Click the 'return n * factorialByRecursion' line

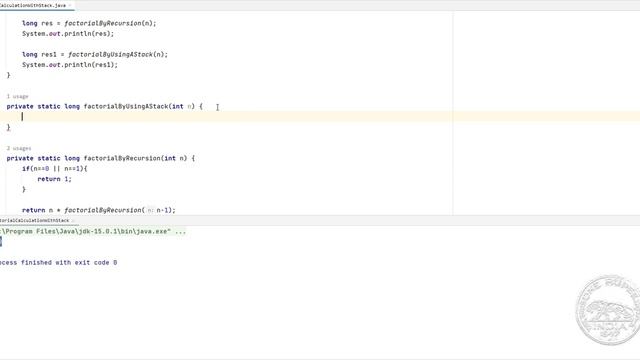click(x=99, y=210)
